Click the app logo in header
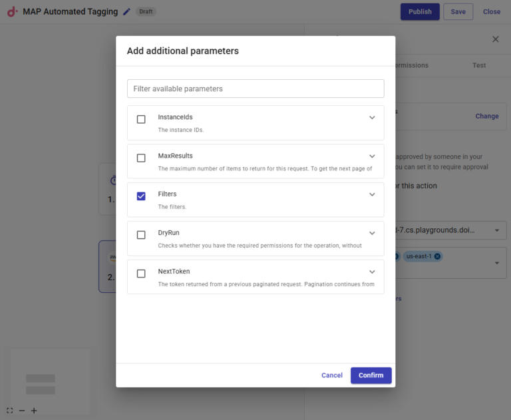This screenshot has width=511, height=420. pyautogui.click(x=13, y=11)
